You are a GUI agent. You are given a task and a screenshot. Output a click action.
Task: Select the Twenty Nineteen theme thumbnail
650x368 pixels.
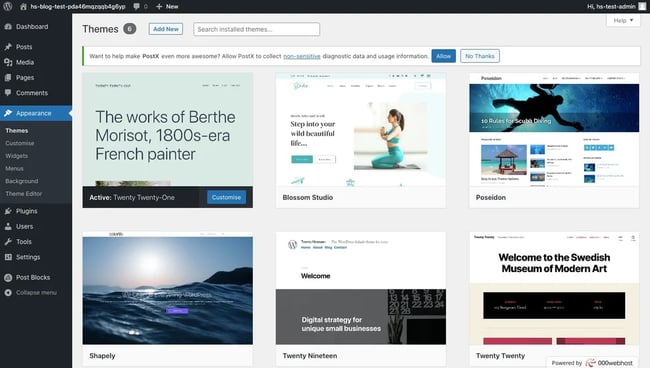tap(361, 288)
